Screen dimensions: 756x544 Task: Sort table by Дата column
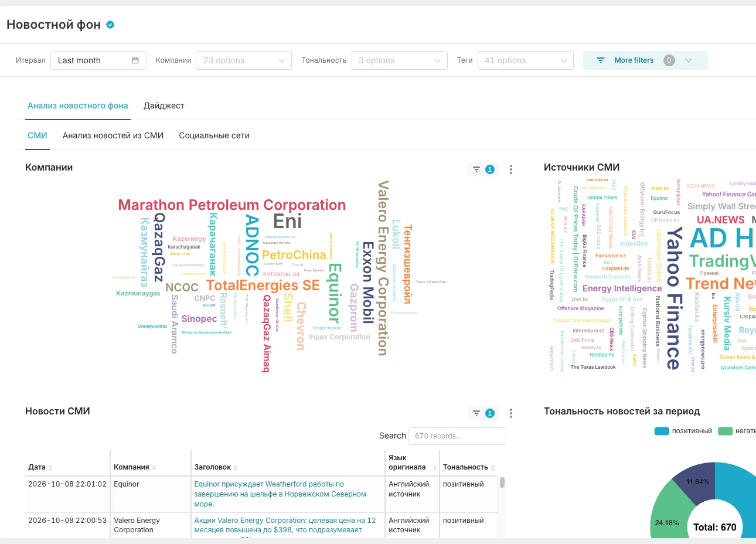point(50,468)
